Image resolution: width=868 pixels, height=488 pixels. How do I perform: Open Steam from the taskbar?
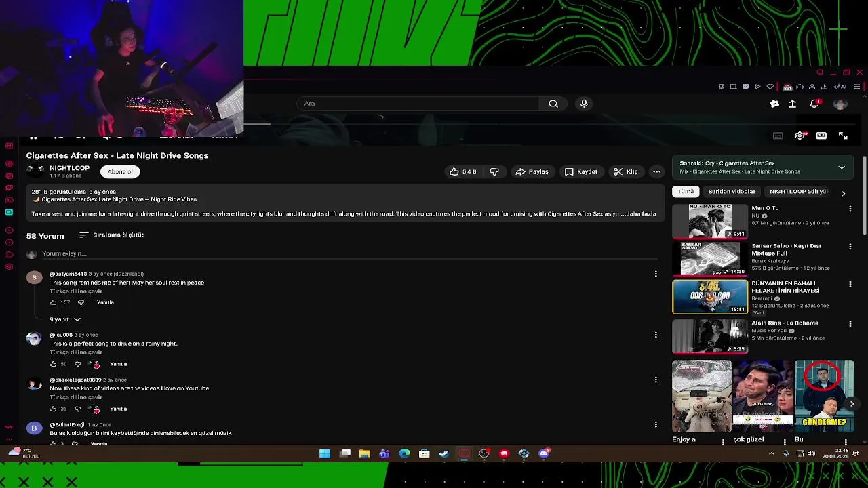click(x=444, y=453)
